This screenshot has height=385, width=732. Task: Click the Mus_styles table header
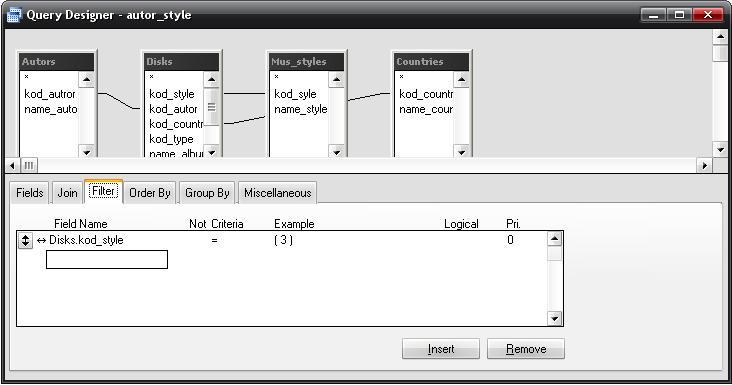coord(307,62)
